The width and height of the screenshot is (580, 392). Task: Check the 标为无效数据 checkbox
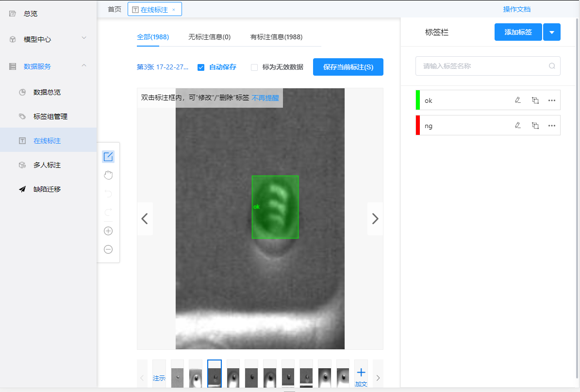pos(254,67)
